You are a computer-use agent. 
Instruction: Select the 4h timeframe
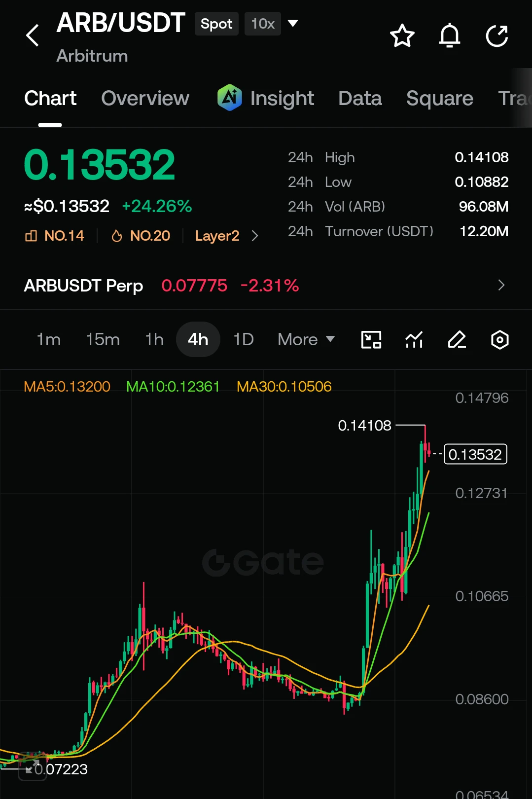198,339
